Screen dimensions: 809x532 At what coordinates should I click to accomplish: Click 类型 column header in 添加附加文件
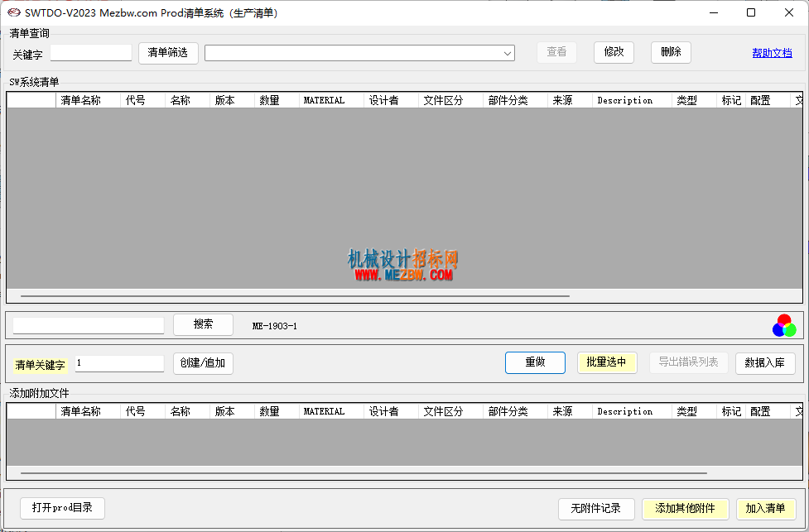click(694, 411)
